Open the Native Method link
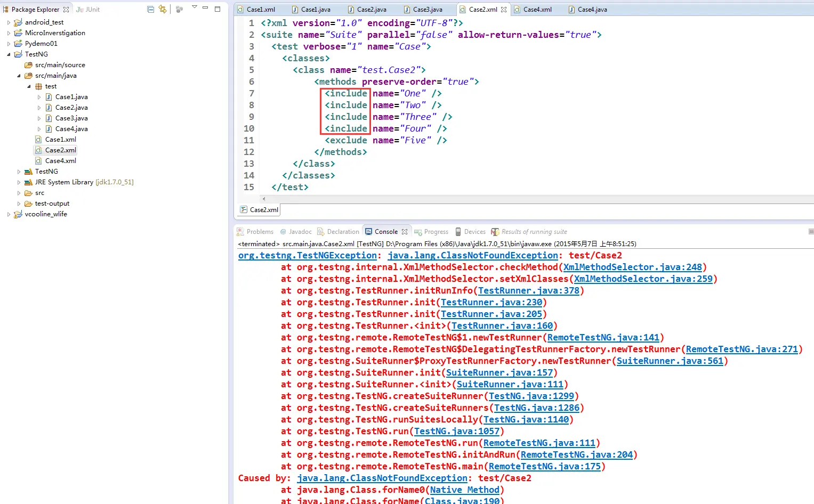The width and height of the screenshot is (814, 504). click(465, 490)
